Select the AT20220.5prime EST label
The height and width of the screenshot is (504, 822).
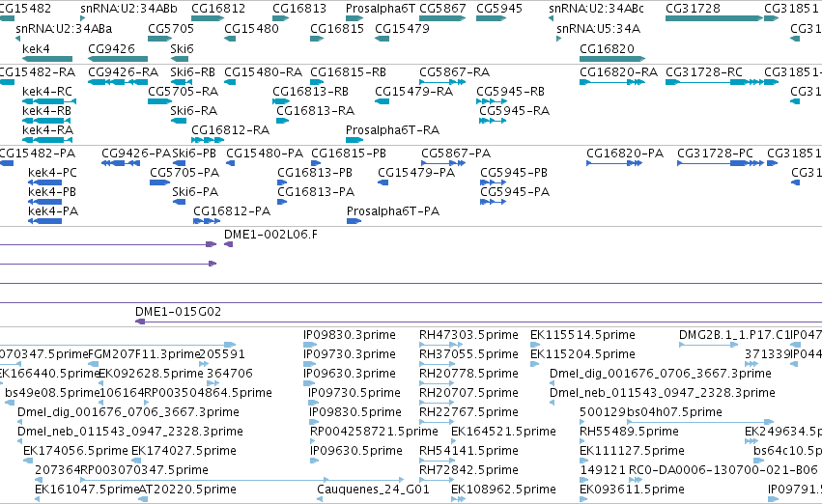[x=187, y=490]
